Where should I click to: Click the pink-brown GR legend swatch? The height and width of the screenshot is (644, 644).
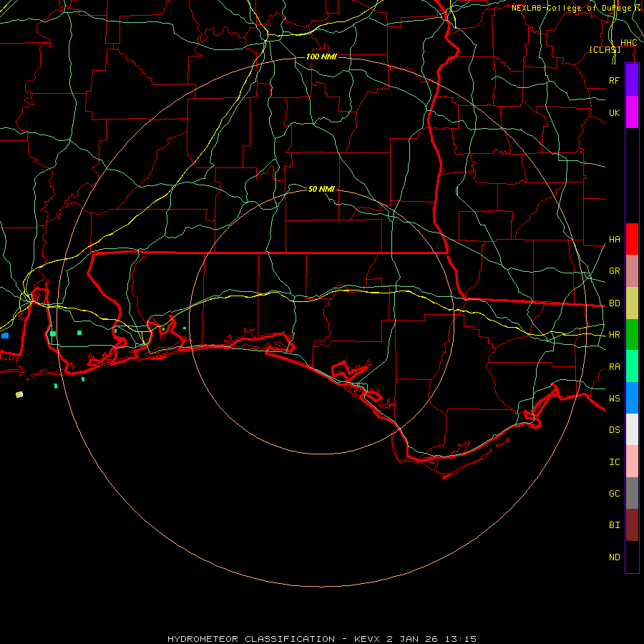[x=632, y=270]
